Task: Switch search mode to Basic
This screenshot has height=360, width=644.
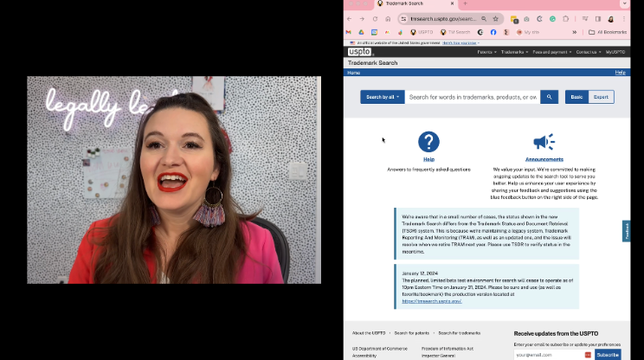Action: (x=576, y=97)
